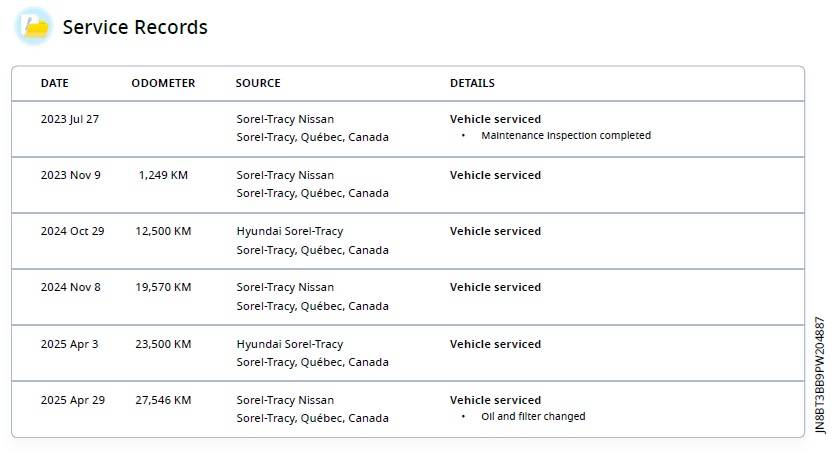Click the Service Records folder icon
838x458 pixels.
point(34,26)
